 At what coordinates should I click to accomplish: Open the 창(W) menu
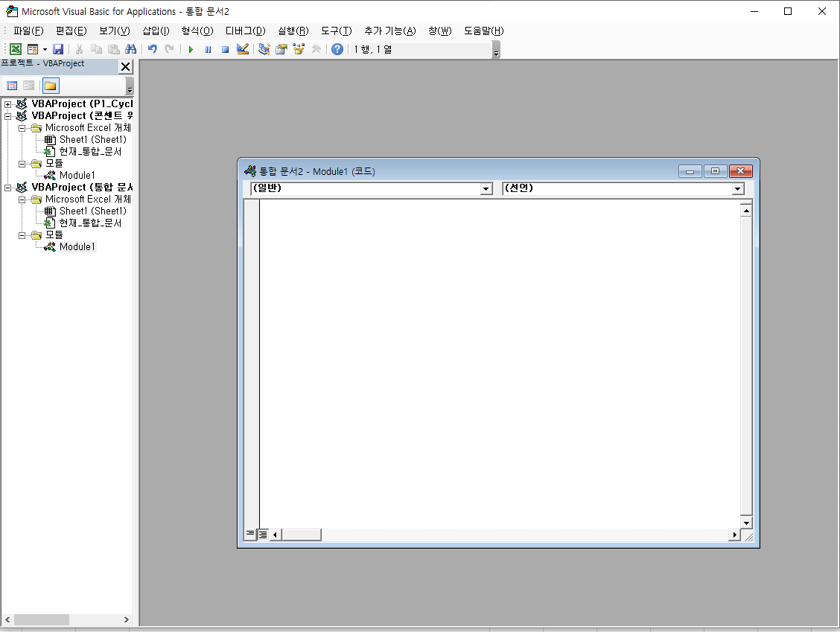(440, 31)
